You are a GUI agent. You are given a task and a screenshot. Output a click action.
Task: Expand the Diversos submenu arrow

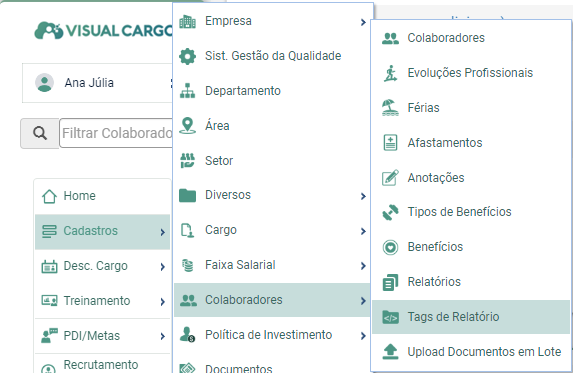coord(363,196)
